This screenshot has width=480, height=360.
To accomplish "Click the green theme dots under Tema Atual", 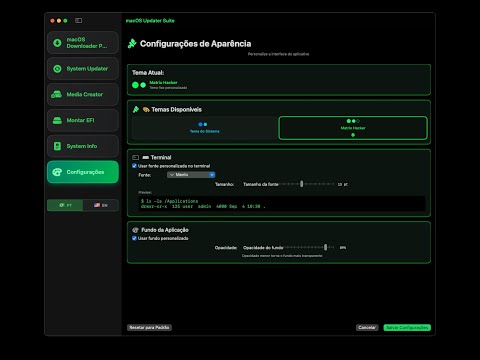I will [x=139, y=85].
